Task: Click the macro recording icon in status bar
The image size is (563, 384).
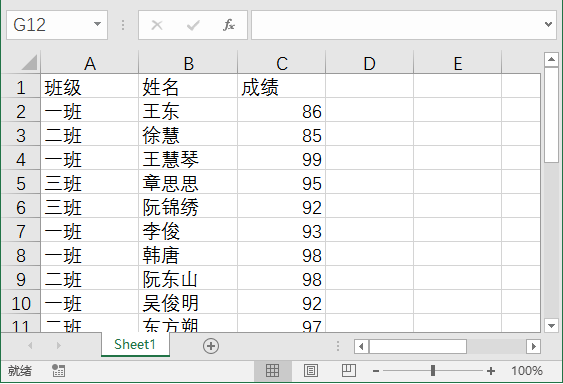Action: click(58, 370)
